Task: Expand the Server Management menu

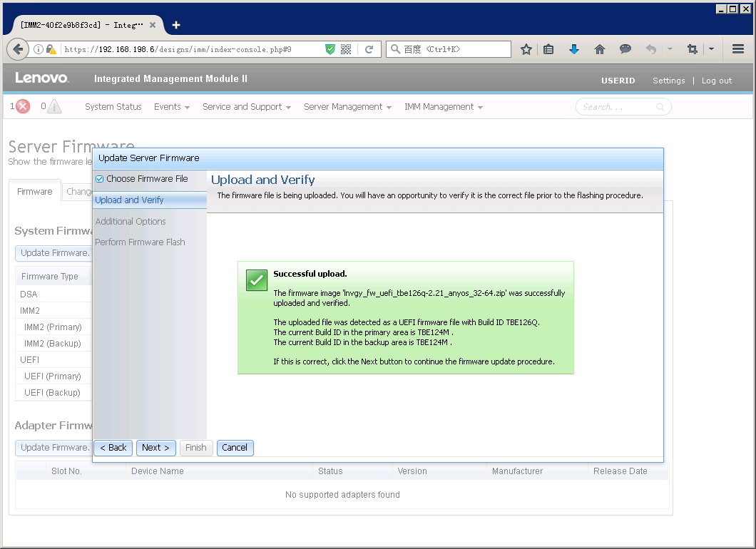Action: [x=347, y=107]
